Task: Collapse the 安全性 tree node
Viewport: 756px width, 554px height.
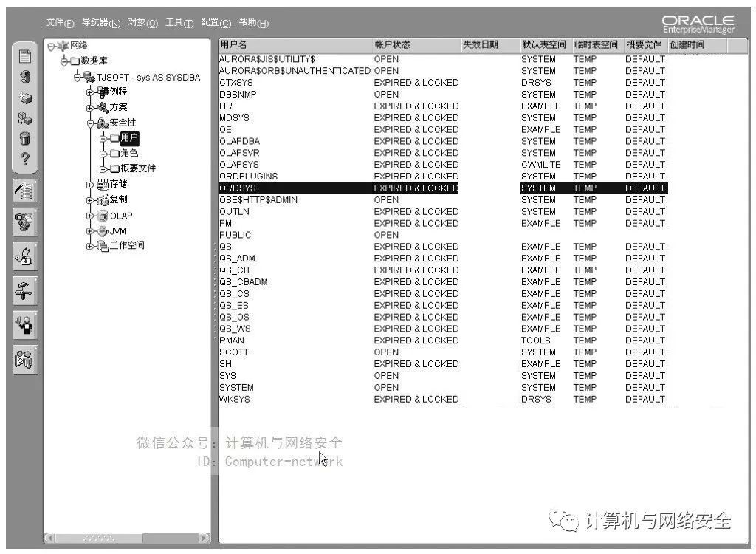Action: point(90,123)
